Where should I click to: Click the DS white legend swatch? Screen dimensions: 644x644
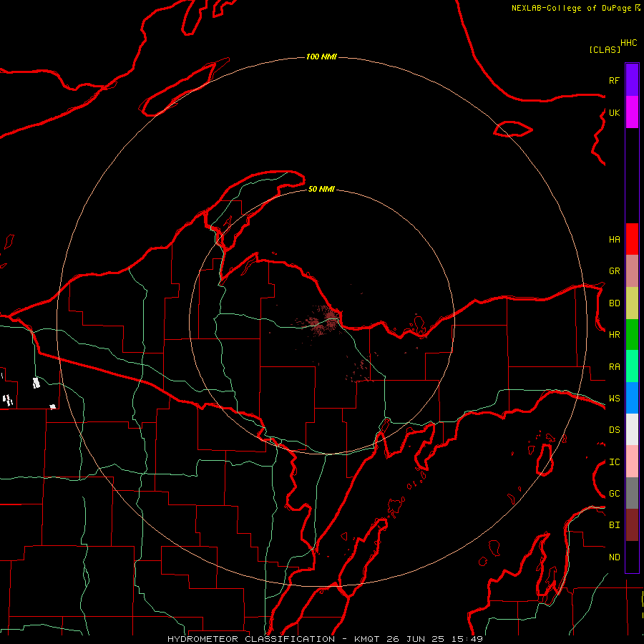(x=632, y=429)
